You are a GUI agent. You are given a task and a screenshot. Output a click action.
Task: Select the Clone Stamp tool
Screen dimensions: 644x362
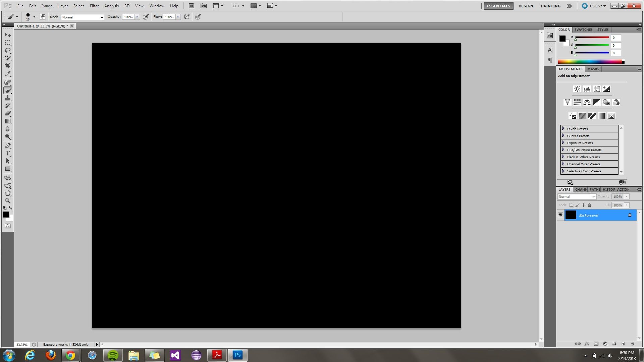8,98
